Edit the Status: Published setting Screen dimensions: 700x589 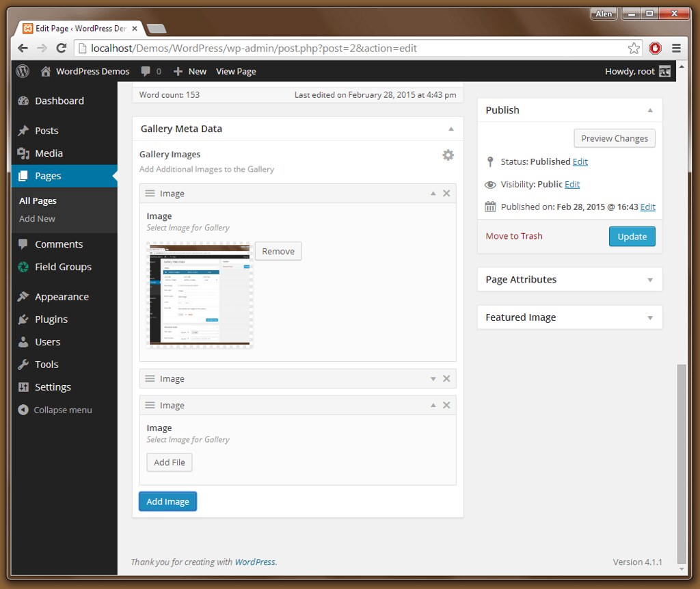(x=580, y=161)
